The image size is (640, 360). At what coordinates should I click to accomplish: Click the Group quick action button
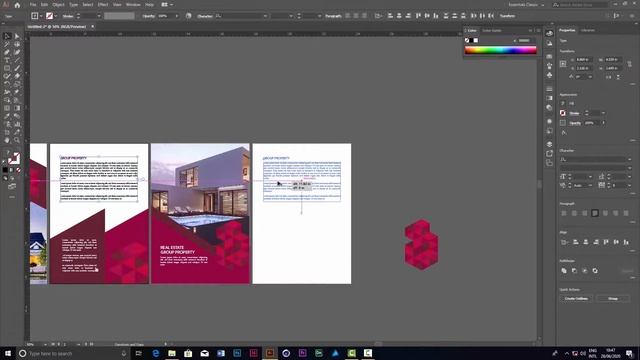(613, 299)
